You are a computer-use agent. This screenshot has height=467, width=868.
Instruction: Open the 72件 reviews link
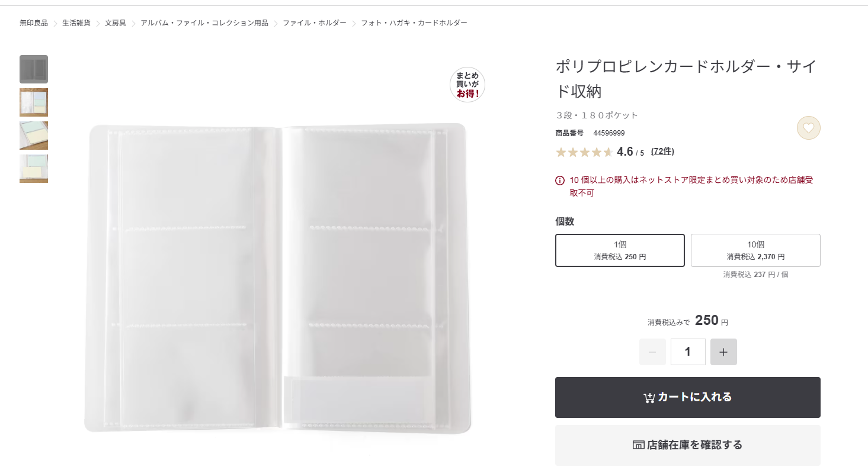pyautogui.click(x=662, y=152)
